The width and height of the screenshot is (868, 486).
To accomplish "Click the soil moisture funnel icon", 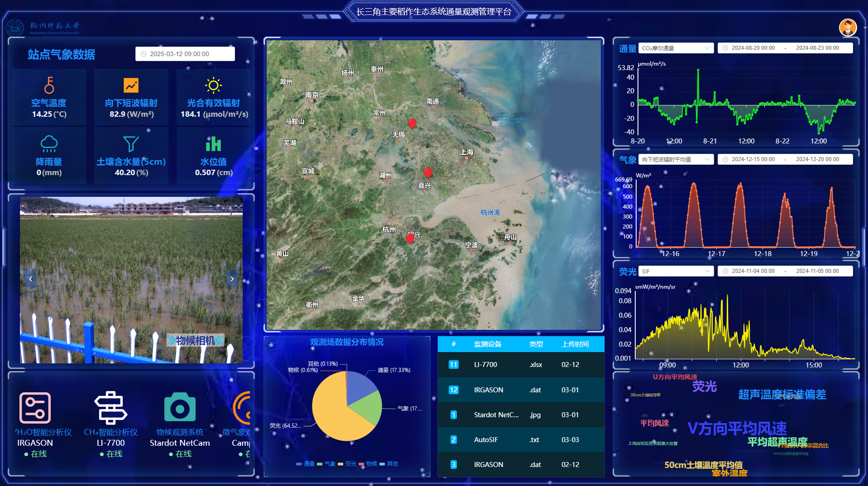I will pos(131,144).
